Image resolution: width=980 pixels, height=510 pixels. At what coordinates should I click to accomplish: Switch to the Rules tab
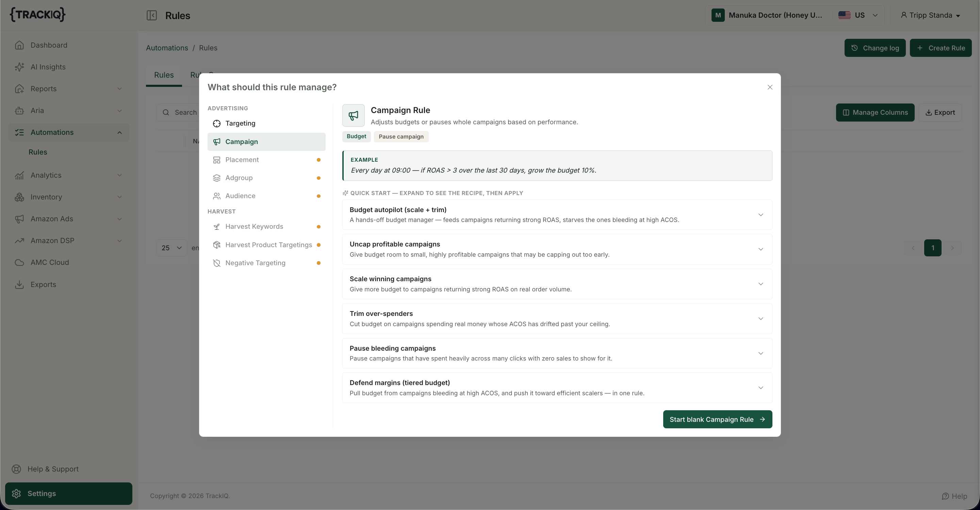pyautogui.click(x=164, y=75)
